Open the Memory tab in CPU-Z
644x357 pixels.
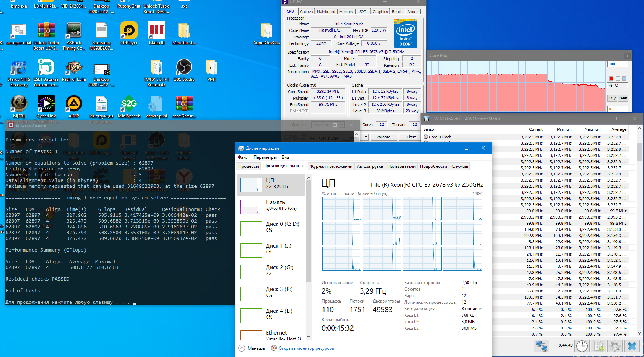click(346, 12)
